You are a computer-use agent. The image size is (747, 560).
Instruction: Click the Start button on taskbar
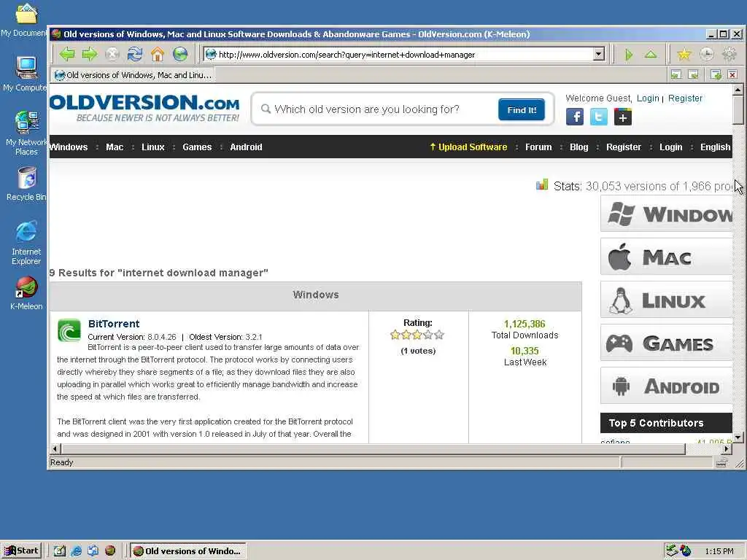tap(21, 551)
